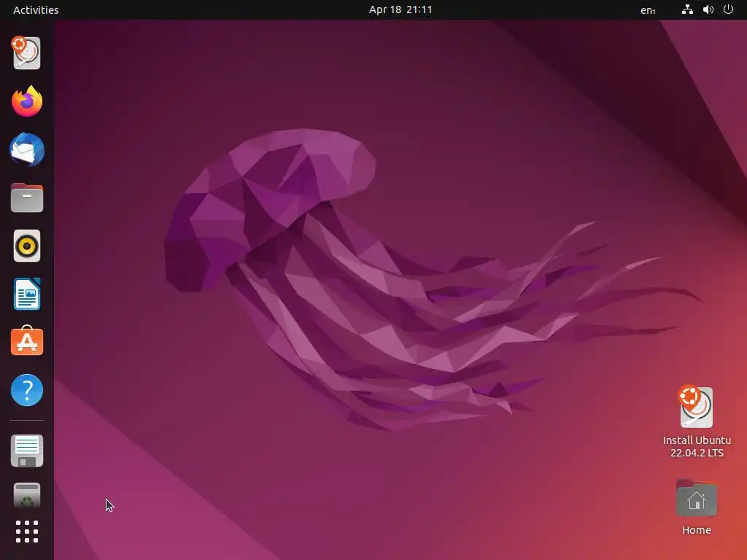Open Ubuntu Software store

(27, 341)
